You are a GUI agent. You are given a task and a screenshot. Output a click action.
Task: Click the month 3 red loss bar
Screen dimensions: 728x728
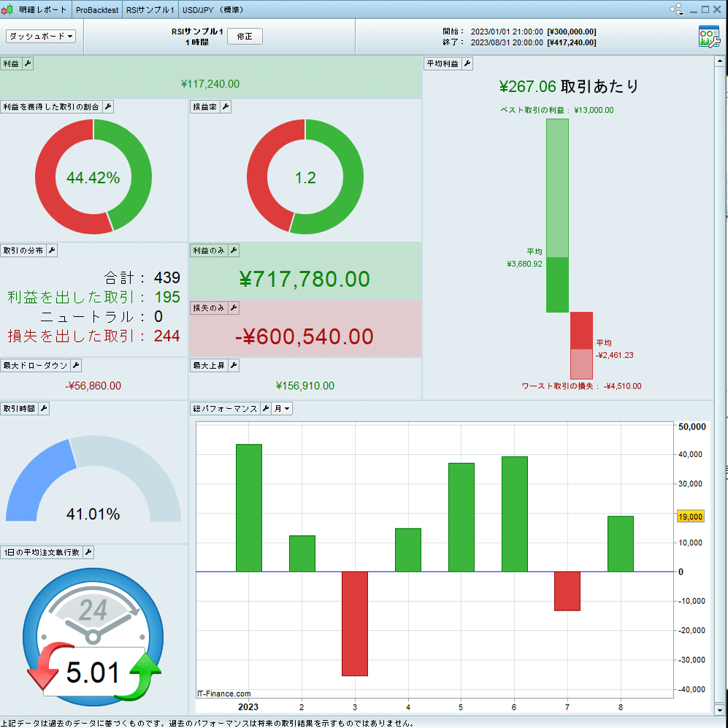pyautogui.click(x=355, y=624)
